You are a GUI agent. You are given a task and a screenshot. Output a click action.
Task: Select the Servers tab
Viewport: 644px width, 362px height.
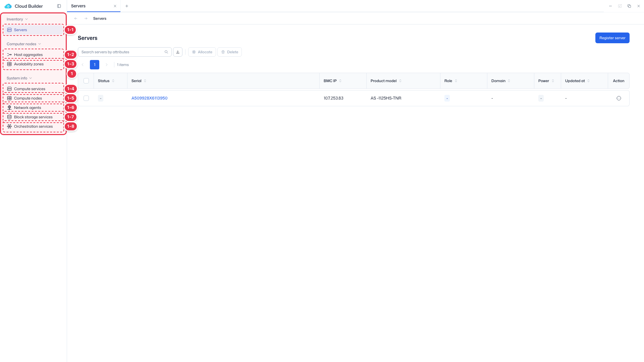coord(94,6)
